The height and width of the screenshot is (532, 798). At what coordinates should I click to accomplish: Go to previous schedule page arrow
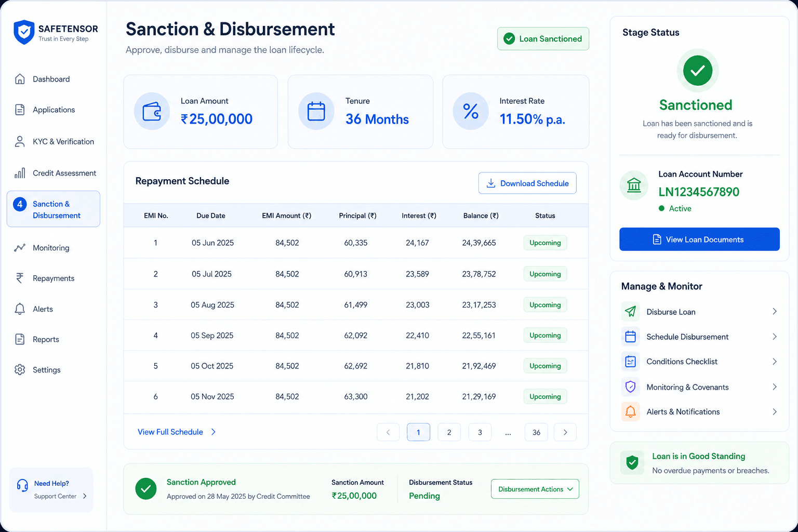pyautogui.click(x=388, y=432)
